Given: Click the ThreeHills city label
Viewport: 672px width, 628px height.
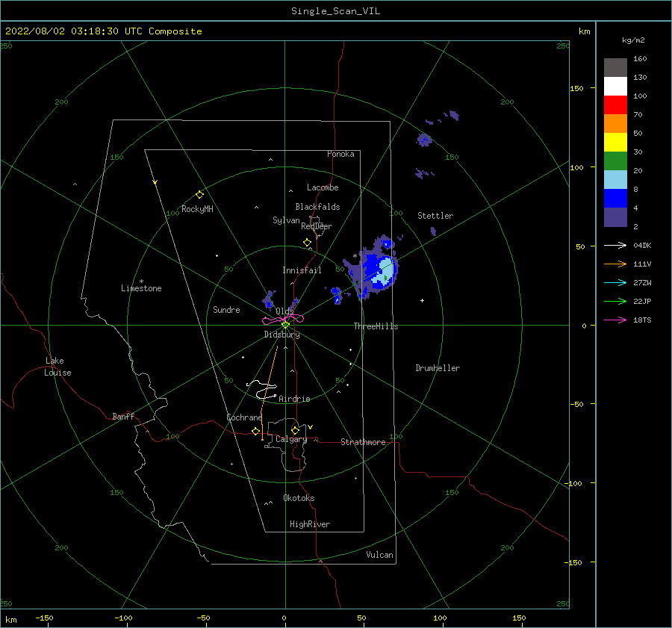Looking at the screenshot, I should (x=376, y=326).
